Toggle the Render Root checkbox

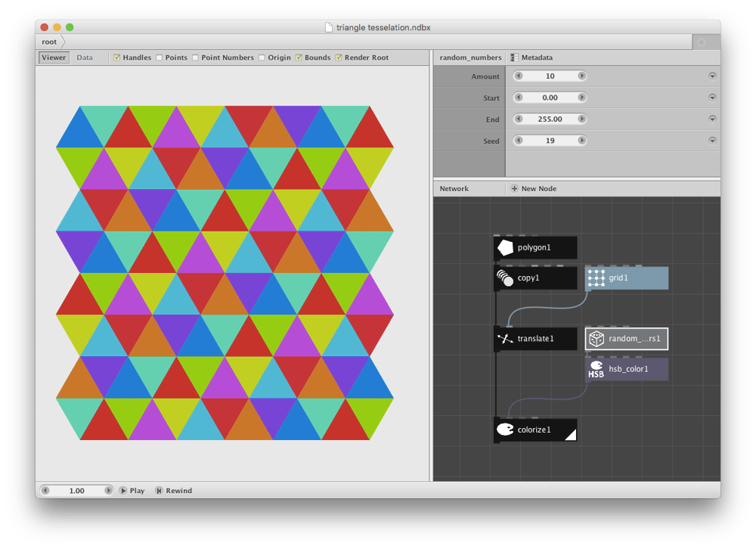pyautogui.click(x=339, y=57)
